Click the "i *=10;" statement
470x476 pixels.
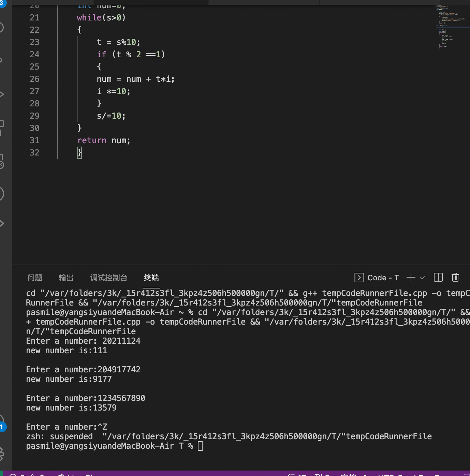pos(114,91)
